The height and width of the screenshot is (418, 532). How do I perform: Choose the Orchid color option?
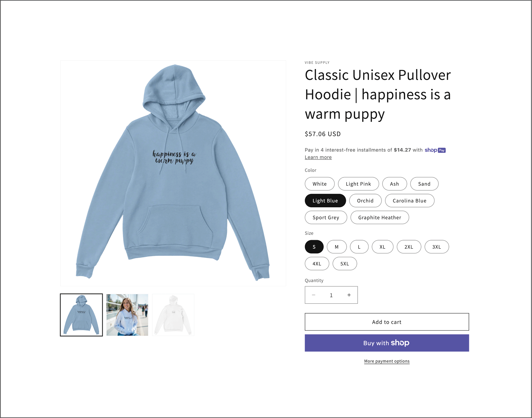coord(365,201)
